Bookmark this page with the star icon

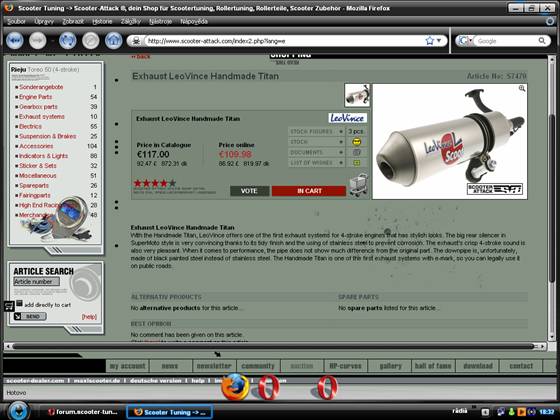[x=430, y=41]
